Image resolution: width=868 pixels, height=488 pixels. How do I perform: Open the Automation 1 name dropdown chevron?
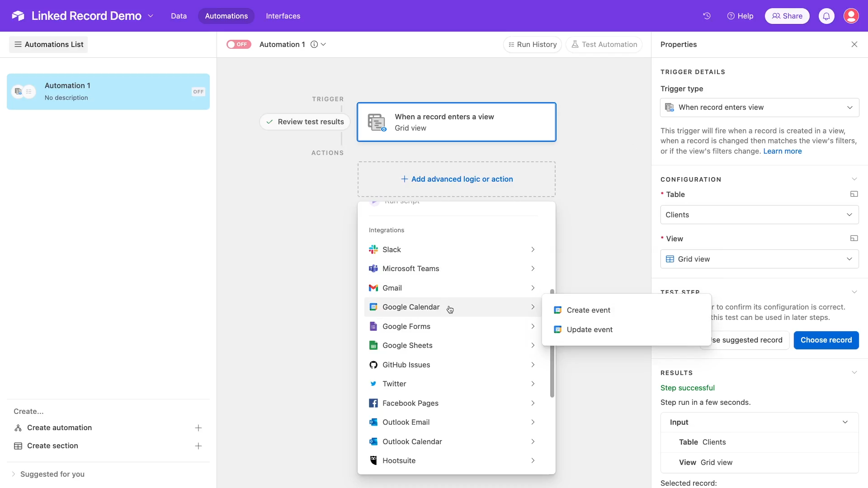[323, 44]
